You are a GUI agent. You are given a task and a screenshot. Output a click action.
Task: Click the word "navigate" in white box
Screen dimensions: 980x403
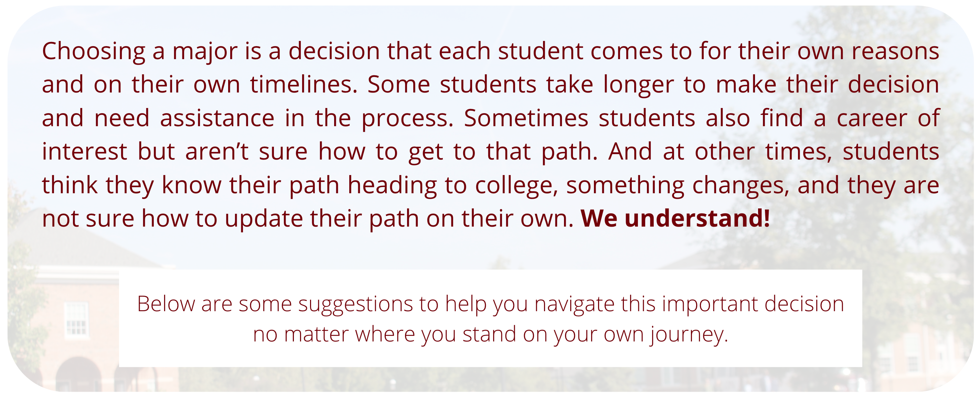[x=574, y=305]
